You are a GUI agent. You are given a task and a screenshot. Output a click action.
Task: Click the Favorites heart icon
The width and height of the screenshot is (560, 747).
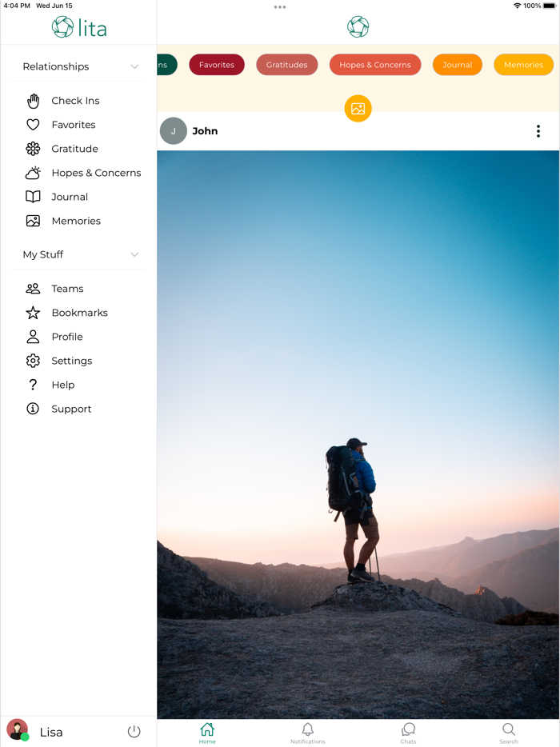click(33, 125)
